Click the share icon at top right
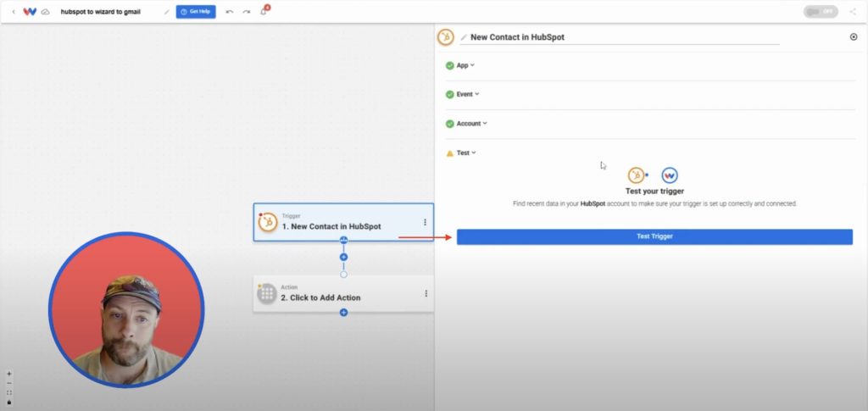 click(853, 12)
